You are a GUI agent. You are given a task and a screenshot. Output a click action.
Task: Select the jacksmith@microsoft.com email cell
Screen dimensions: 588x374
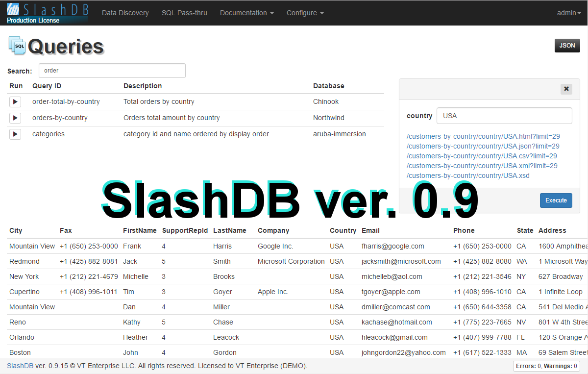(401, 262)
